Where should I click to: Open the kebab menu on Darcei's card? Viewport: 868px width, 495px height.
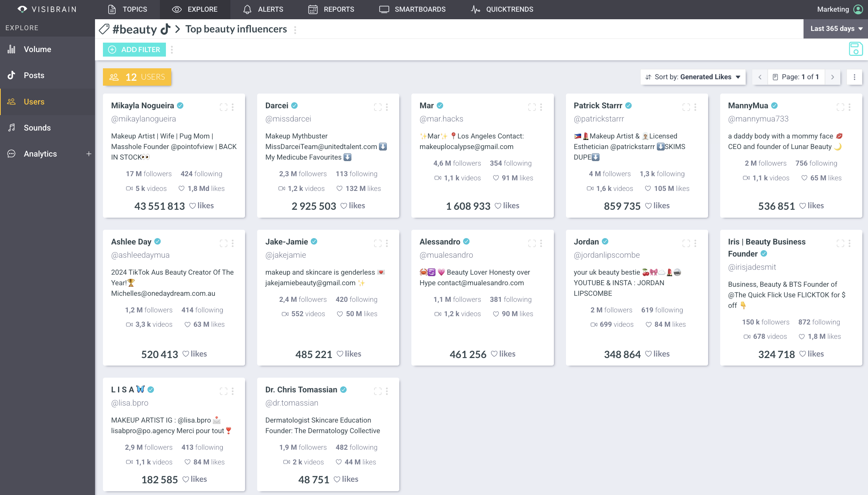coord(387,107)
